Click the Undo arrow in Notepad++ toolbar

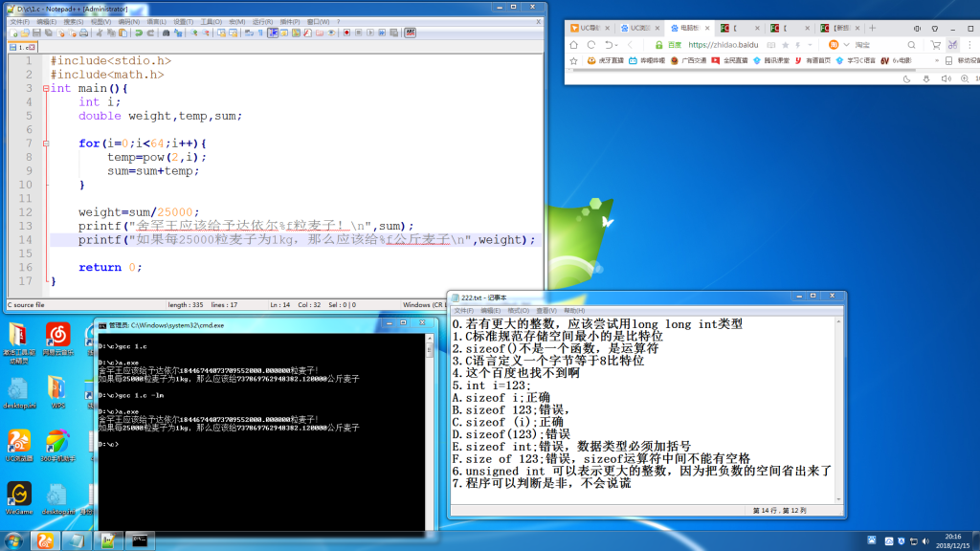tap(139, 33)
